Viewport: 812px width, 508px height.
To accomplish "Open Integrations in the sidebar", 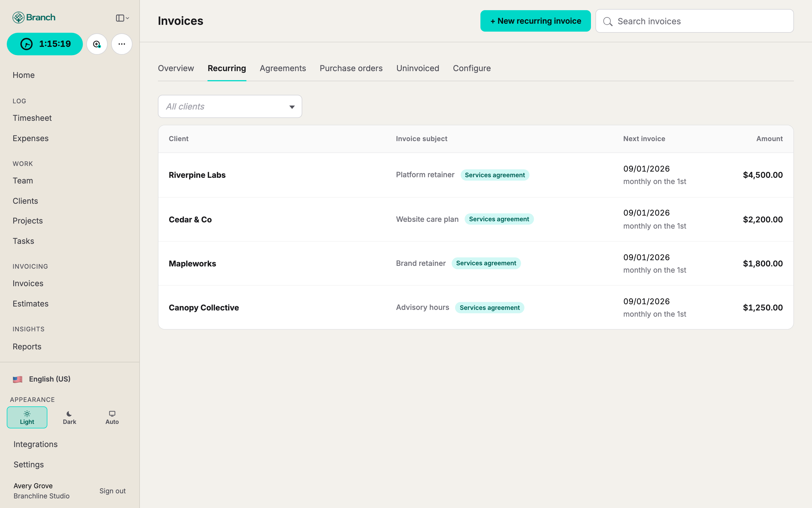I will pos(35,444).
